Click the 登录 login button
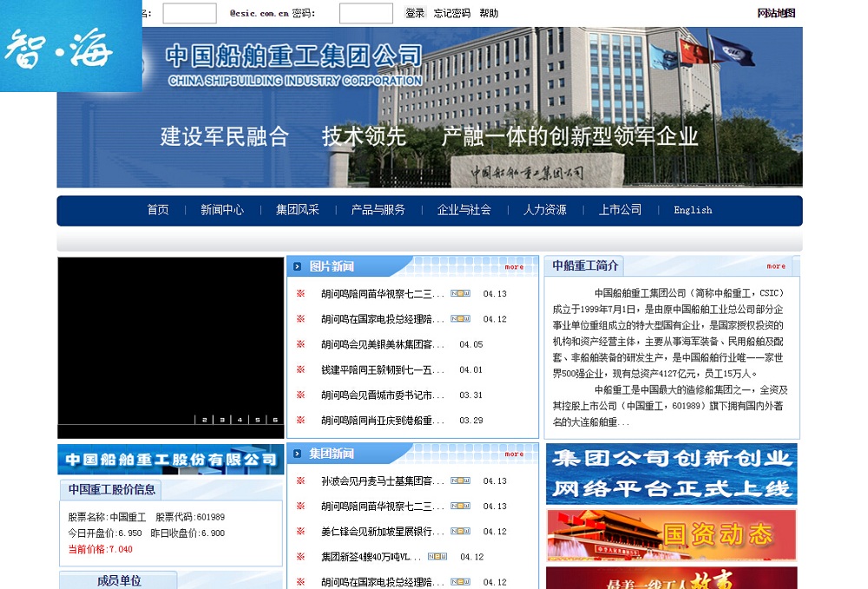868x589 pixels. (415, 13)
